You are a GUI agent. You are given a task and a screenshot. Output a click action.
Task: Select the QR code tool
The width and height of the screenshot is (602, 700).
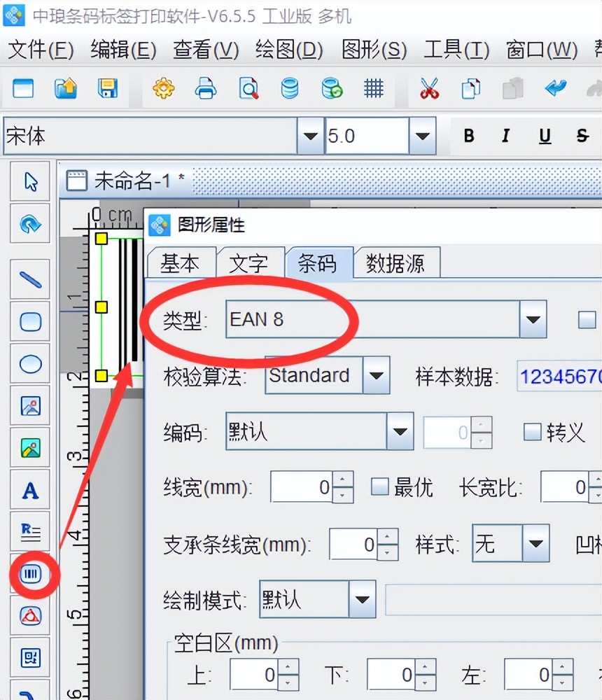point(29,658)
